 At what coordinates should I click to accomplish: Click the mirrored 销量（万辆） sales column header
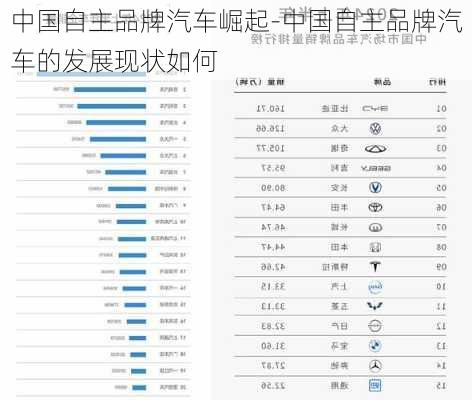click(x=260, y=82)
